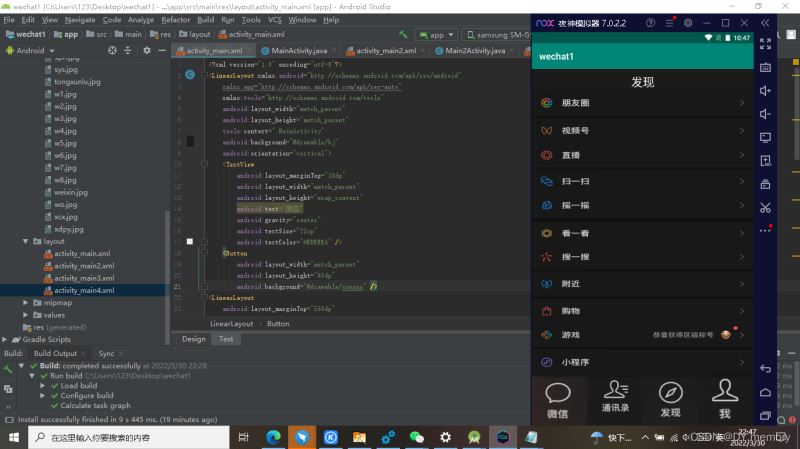
Task: Open the samsung device selector dropdown
Action: [497, 35]
